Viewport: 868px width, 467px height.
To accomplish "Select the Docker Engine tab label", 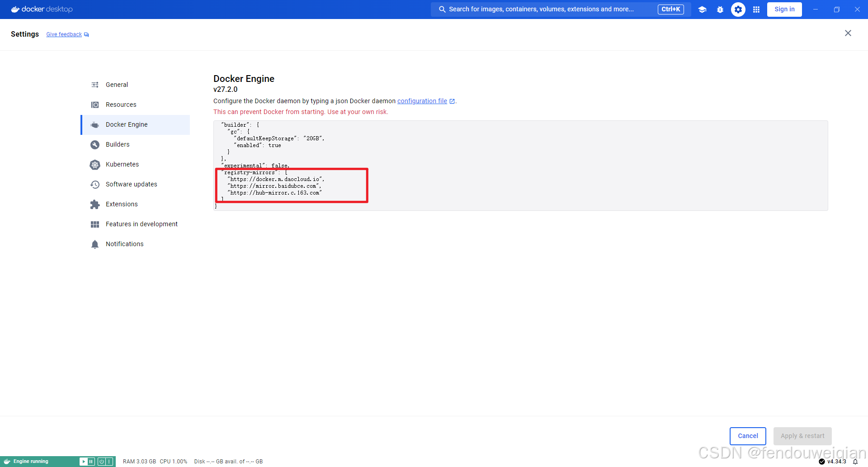I will tap(127, 124).
